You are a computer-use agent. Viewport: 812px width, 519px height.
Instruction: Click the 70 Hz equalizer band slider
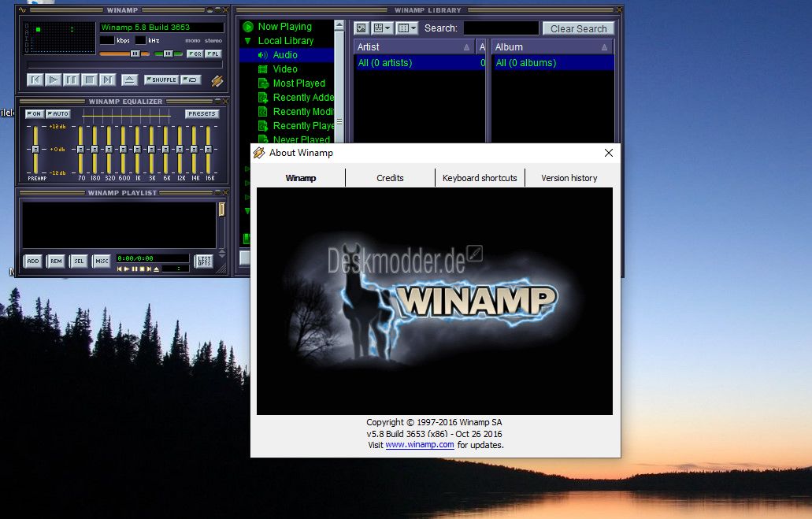pyautogui.click(x=81, y=149)
